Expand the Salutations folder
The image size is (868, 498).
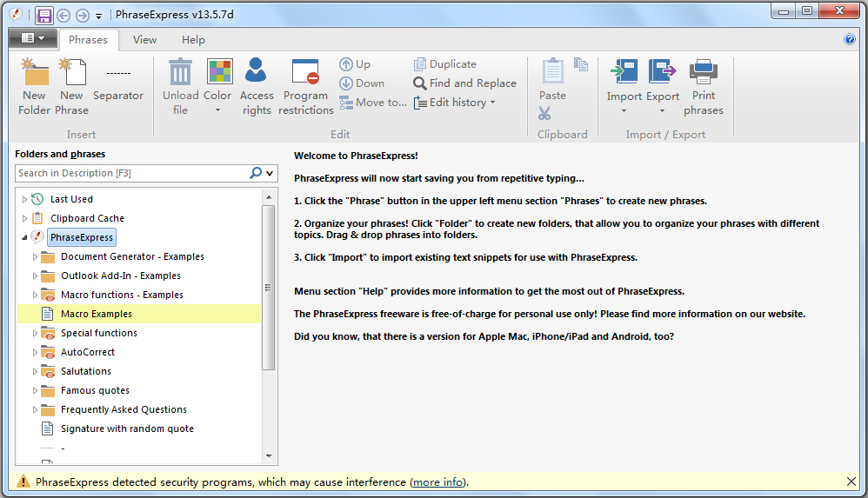35,371
